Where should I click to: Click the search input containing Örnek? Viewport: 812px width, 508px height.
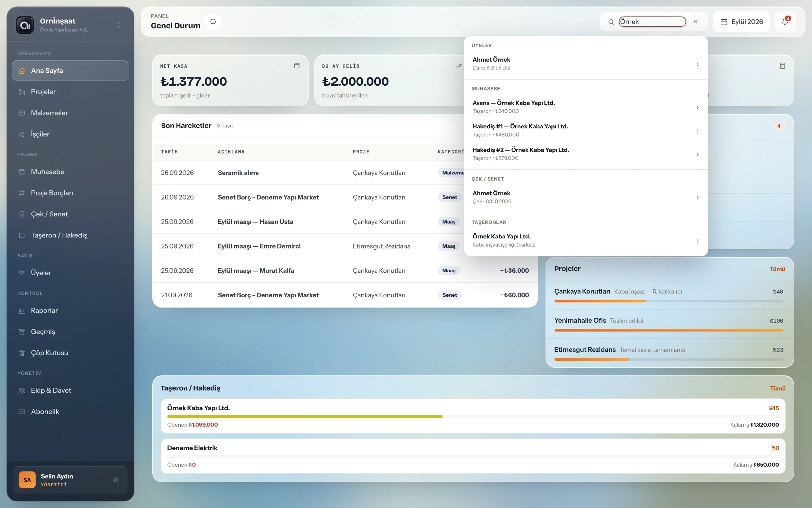click(x=652, y=22)
